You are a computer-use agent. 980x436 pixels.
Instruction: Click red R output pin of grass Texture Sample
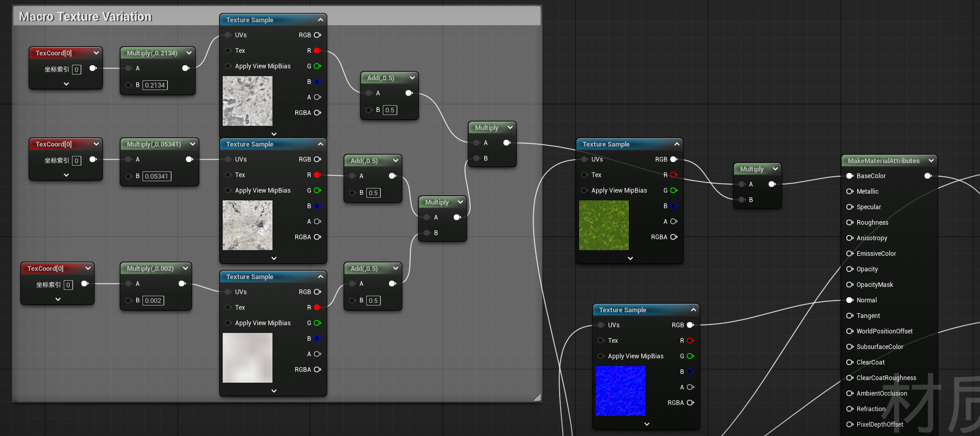click(x=673, y=175)
